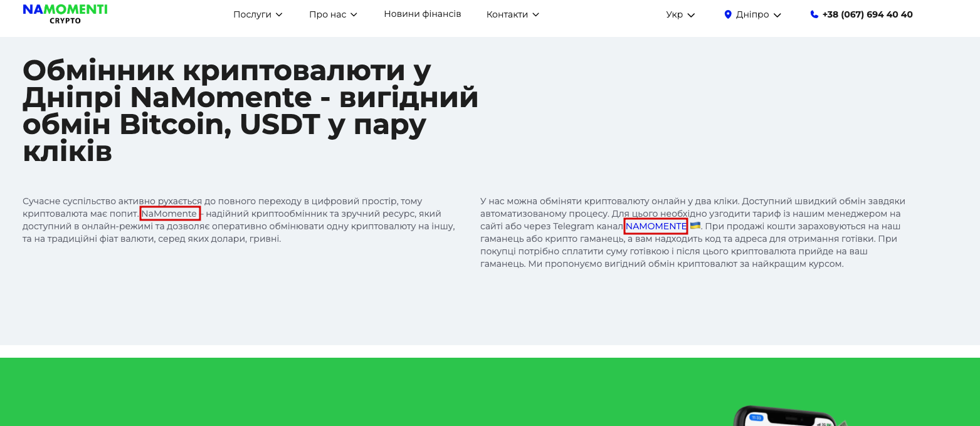
Task: Open the NAMOMENTE Telegram channel link
Action: 656,226
